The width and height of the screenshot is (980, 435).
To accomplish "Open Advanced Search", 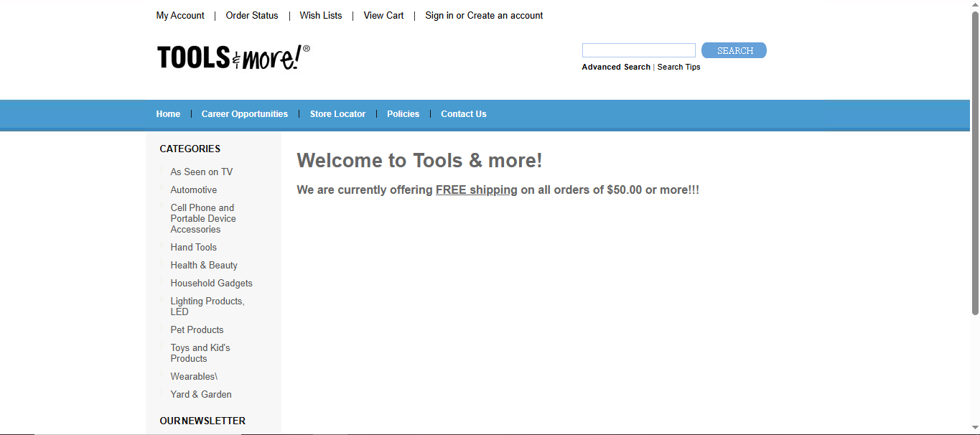I will coord(616,67).
